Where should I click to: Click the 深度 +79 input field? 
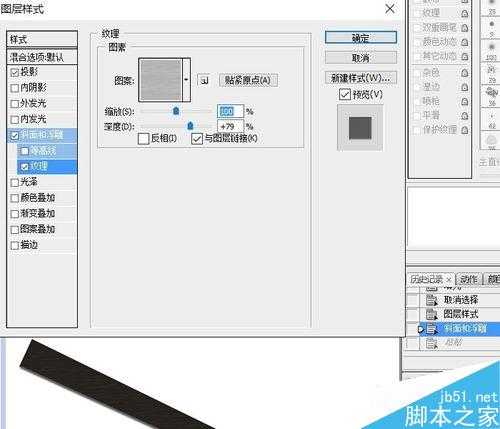[x=231, y=126]
